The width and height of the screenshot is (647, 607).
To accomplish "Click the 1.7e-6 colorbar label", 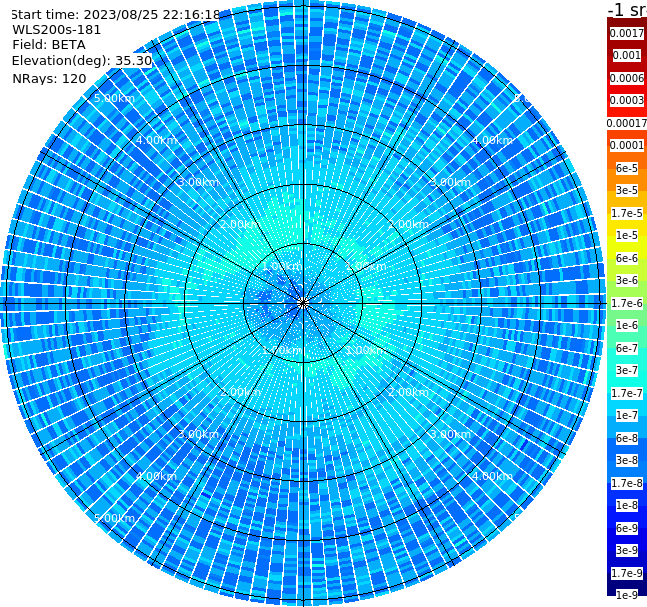I will pos(627,303).
